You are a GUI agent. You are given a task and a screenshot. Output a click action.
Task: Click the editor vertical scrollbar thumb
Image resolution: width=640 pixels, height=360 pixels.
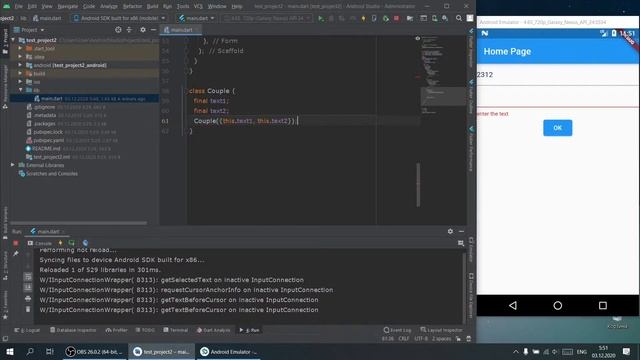point(418,184)
